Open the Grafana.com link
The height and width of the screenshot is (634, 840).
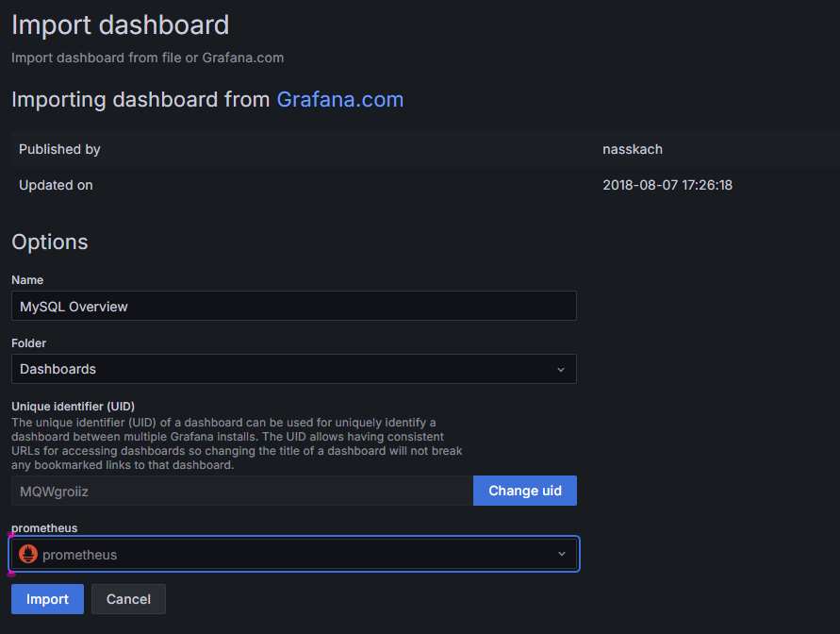340,99
